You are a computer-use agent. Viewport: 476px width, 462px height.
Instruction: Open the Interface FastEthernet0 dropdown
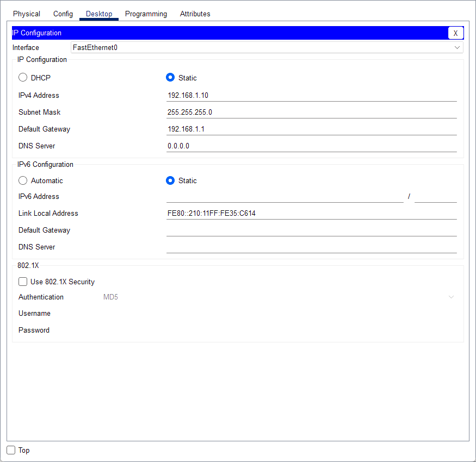(267, 47)
